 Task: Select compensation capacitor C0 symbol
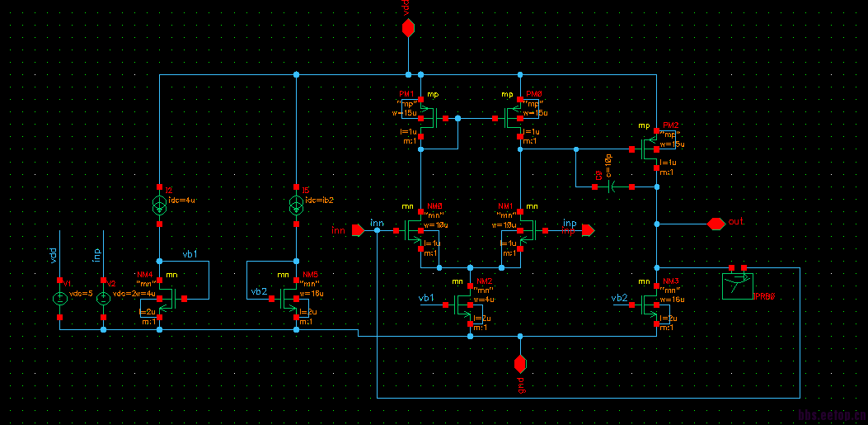612,187
